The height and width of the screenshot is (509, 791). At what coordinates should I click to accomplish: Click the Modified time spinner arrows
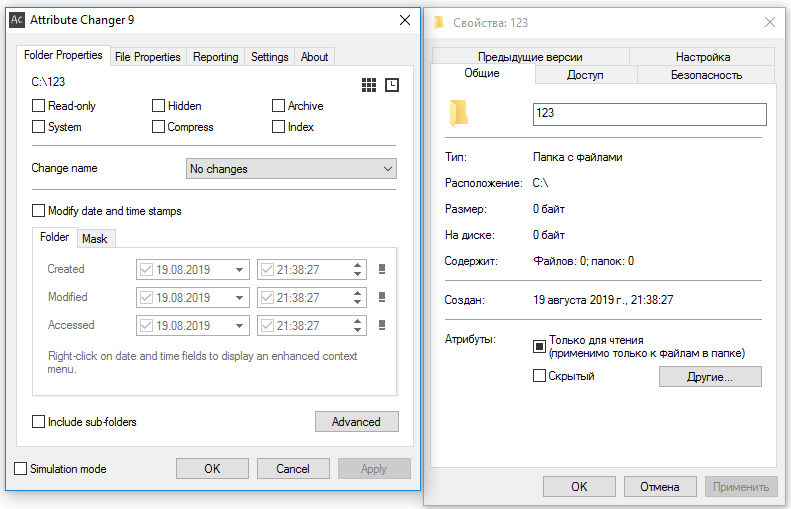pos(357,298)
